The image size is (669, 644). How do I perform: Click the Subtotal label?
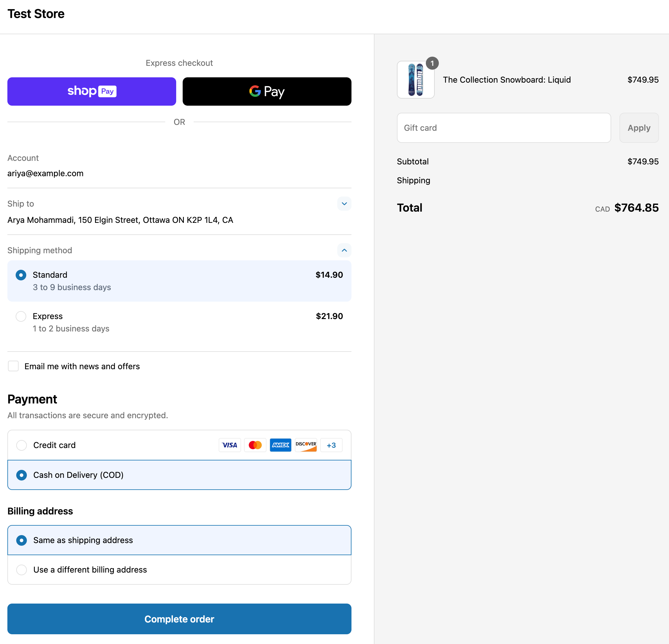coord(413,162)
